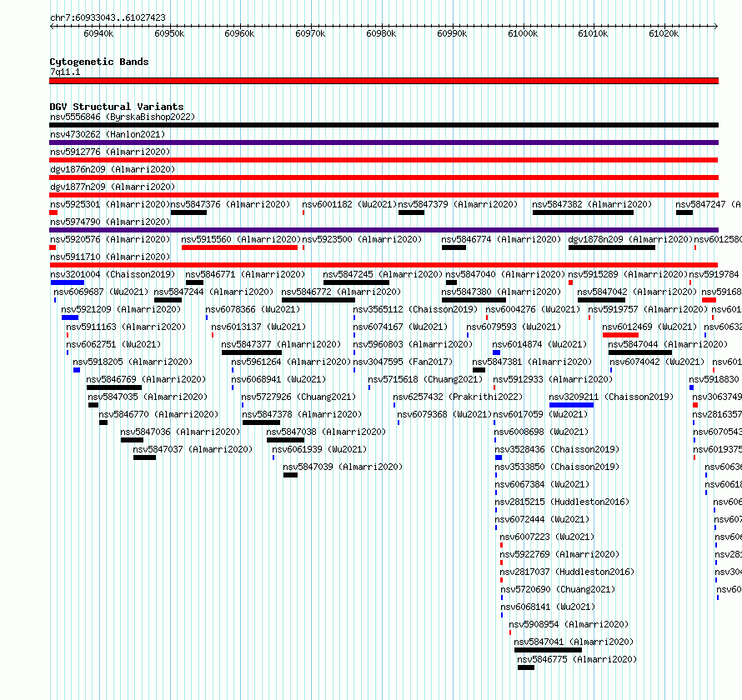Viewport: 742px width, 700px height.
Task: Open nsv5911163 (Almarri2020) label
Action: pos(126,327)
